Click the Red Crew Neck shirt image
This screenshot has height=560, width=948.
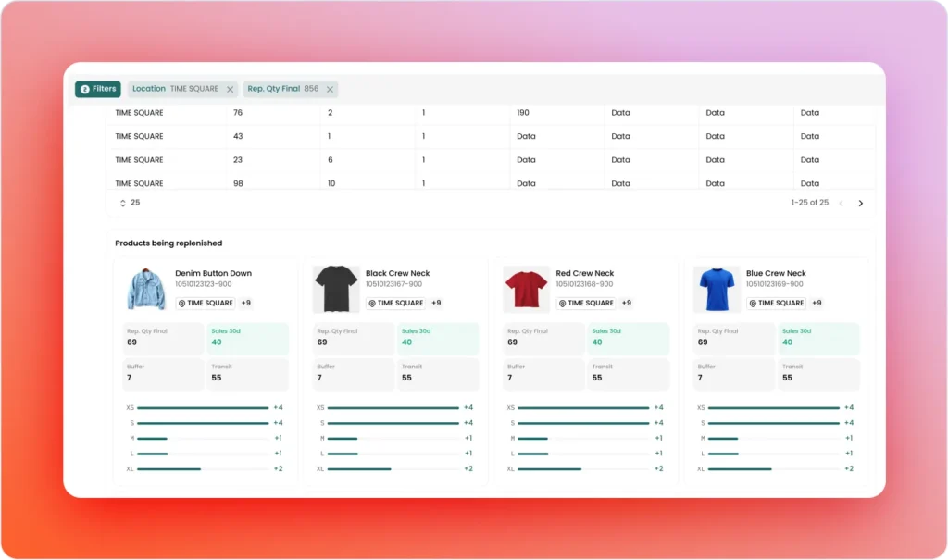(526, 289)
